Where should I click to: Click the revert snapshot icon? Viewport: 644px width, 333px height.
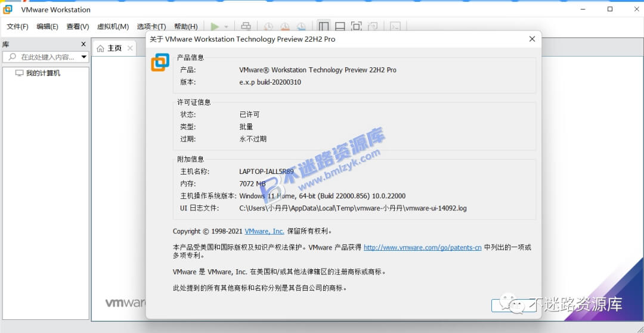[x=285, y=27]
